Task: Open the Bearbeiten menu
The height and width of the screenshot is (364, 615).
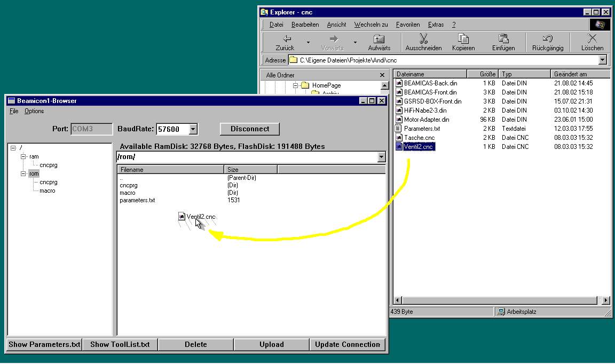Action: 305,25
